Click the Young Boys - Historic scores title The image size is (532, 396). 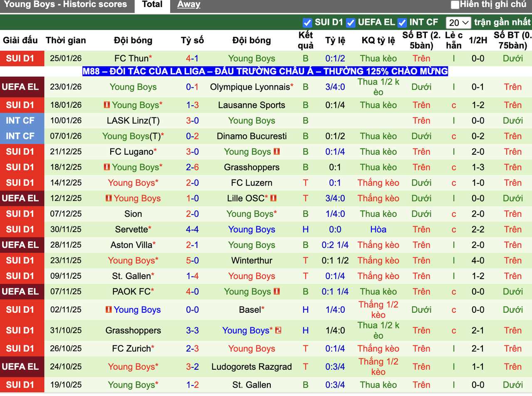click(65, 5)
